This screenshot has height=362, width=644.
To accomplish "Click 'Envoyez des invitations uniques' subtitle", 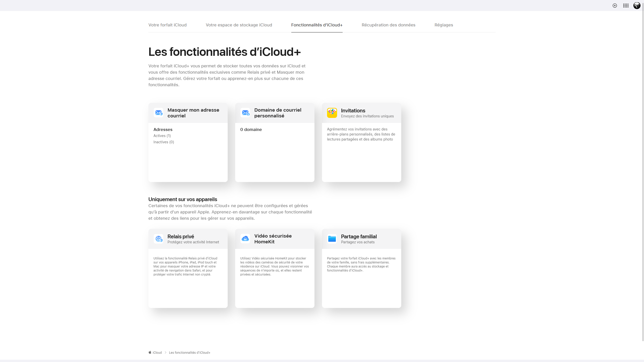I will pos(367,116).
